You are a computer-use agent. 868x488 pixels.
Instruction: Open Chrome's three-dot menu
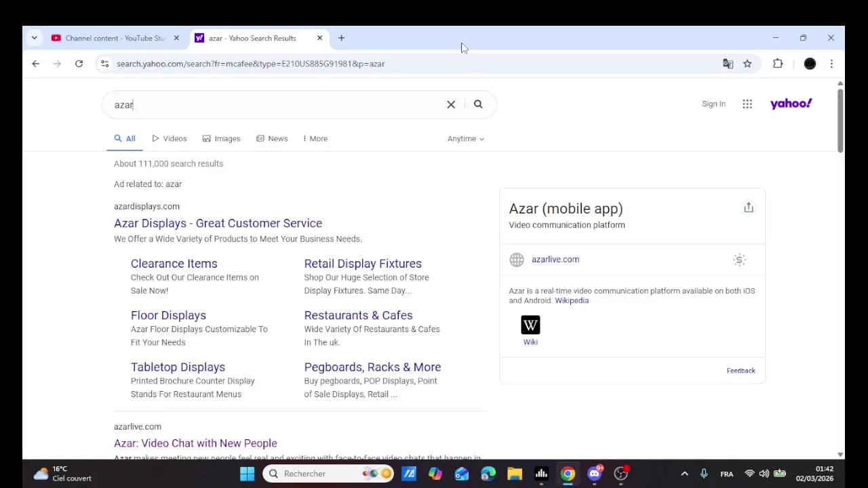pos(831,64)
